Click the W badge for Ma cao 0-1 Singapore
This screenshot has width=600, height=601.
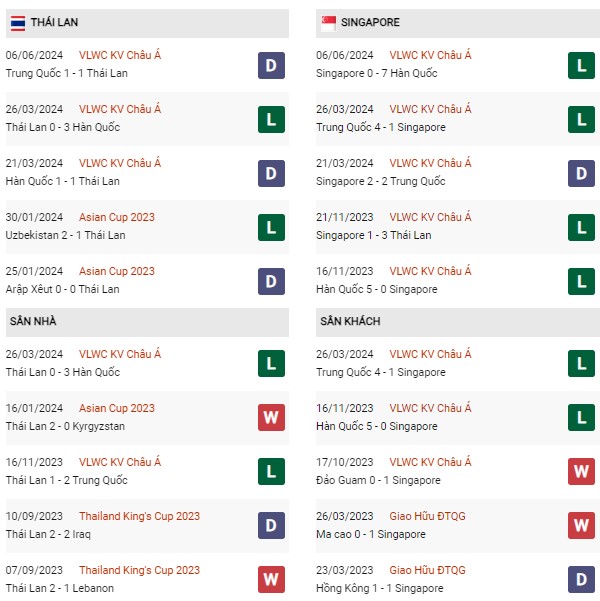(x=581, y=526)
